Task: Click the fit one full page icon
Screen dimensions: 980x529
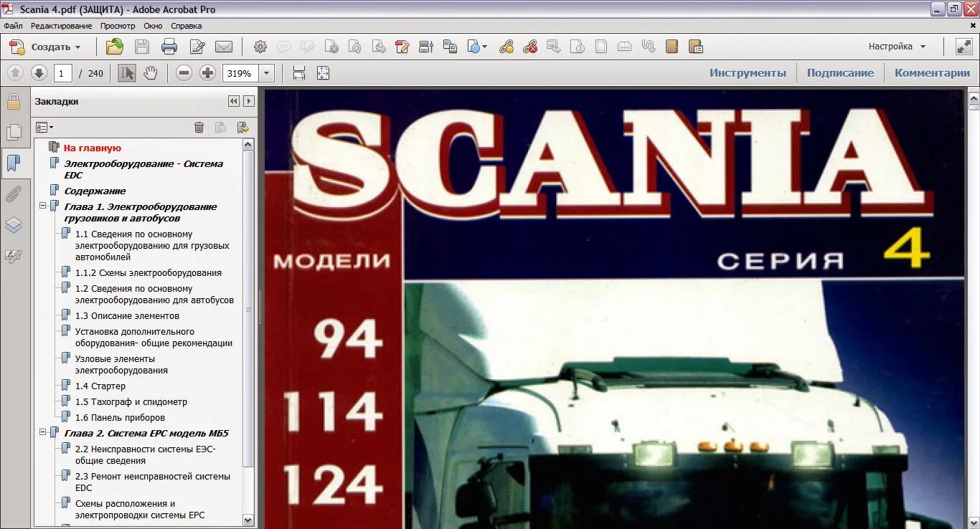Action: [x=323, y=73]
